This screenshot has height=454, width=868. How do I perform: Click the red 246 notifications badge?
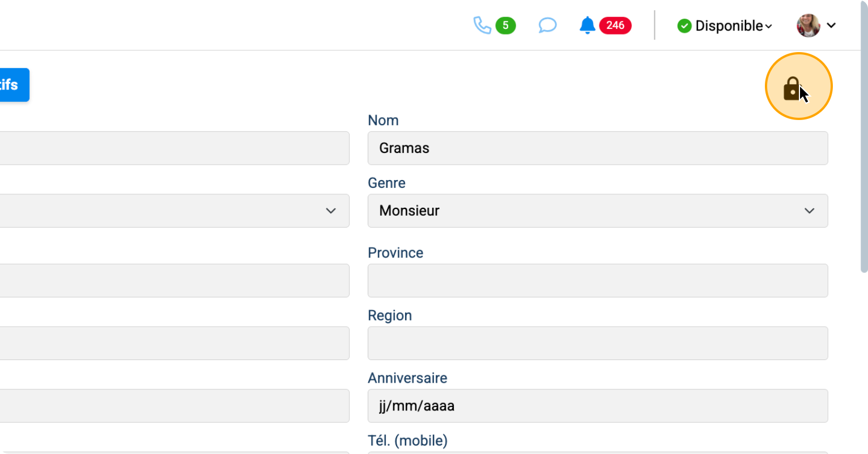coord(615,25)
